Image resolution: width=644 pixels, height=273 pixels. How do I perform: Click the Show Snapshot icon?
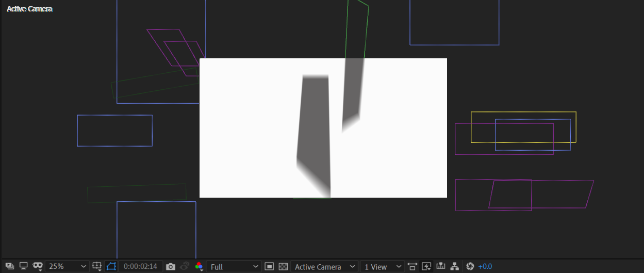tap(185, 266)
